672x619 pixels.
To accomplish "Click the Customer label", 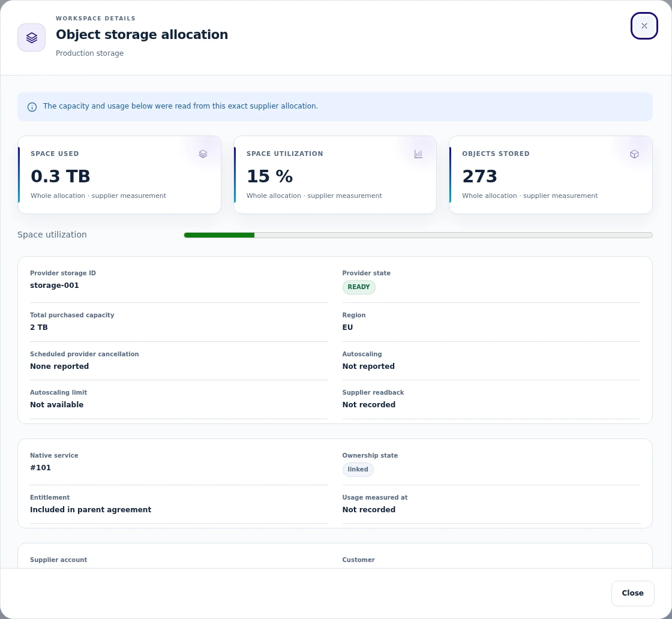I will [358, 560].
